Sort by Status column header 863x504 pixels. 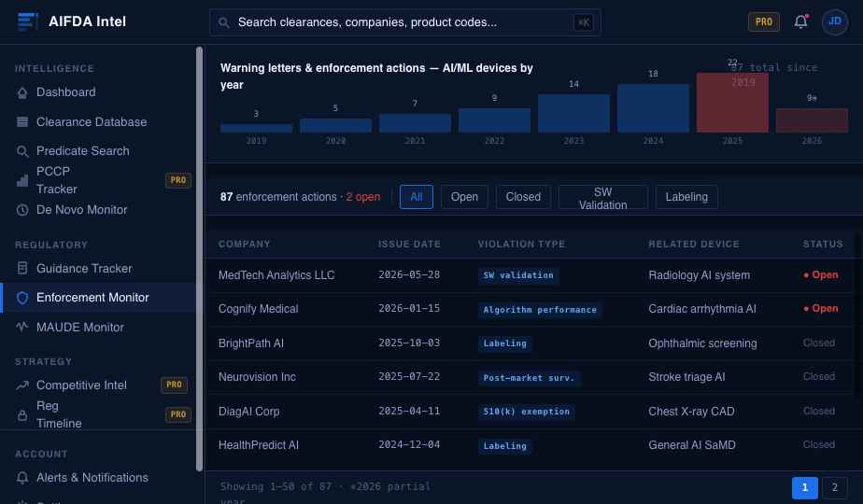click(x=823, y=245)
